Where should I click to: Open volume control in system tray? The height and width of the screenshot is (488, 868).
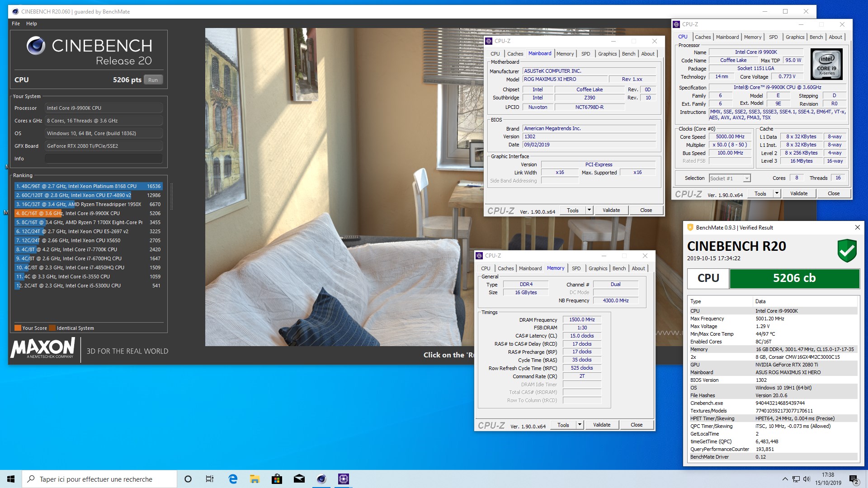coord(807,479)
